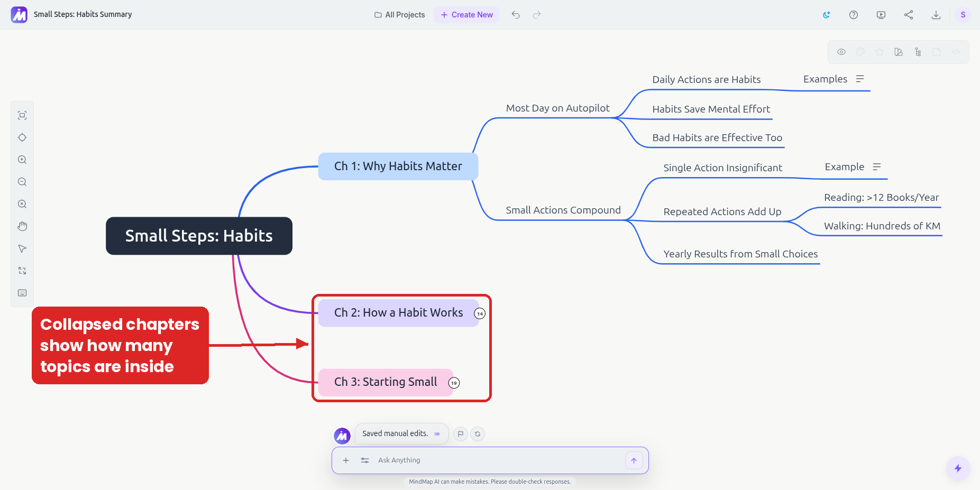Click the center-on-root crosshair icon
The image size is (980, 490).
pyautogui.click(x=22, y=137)
